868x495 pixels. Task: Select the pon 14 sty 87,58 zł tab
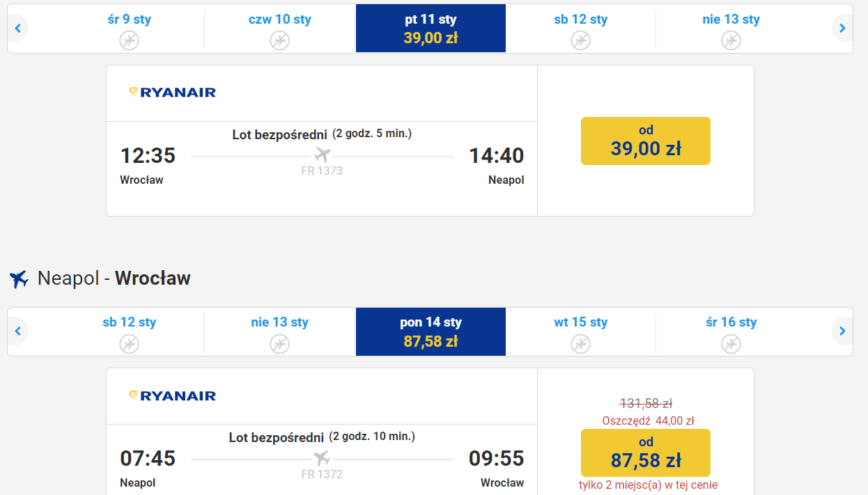[x=431, y=331]
